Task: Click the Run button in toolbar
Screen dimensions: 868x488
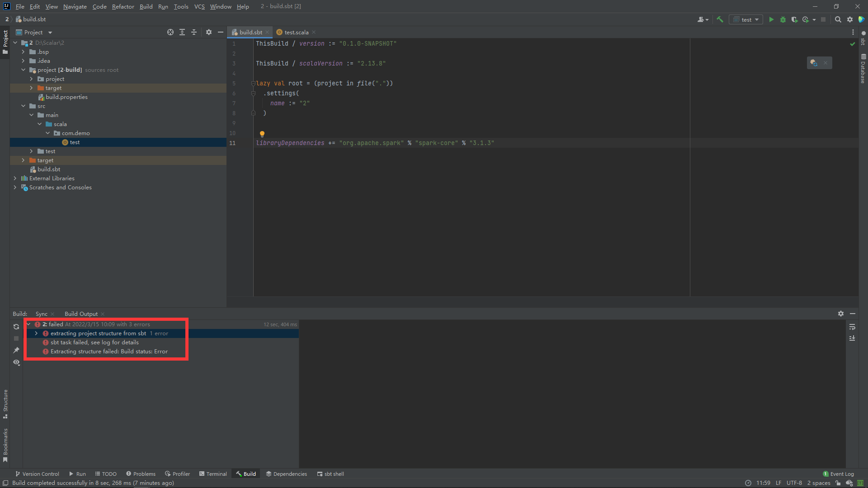Action: [x=771, y=19]
